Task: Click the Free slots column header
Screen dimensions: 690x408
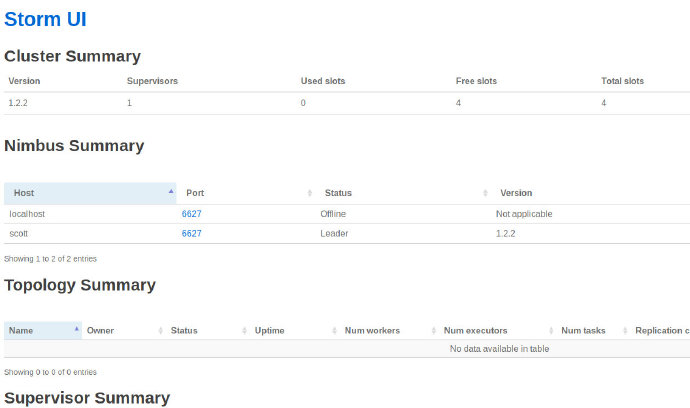Action: click(476, 81)
